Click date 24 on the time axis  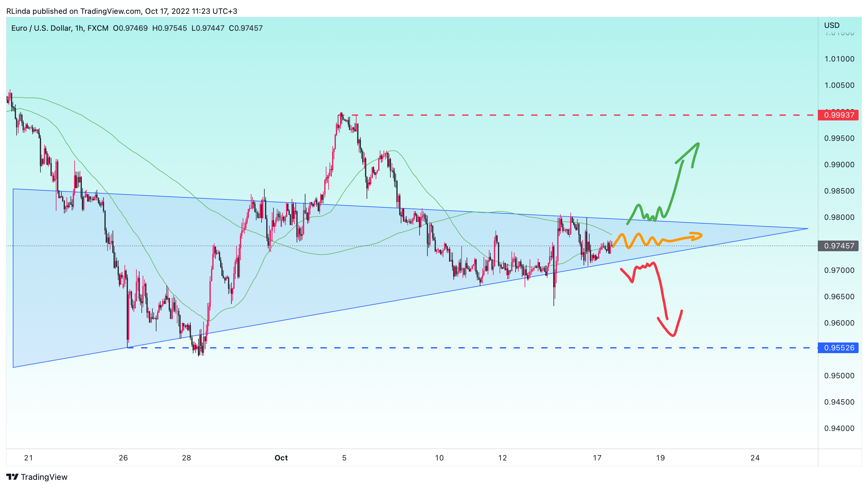(755, 458)
